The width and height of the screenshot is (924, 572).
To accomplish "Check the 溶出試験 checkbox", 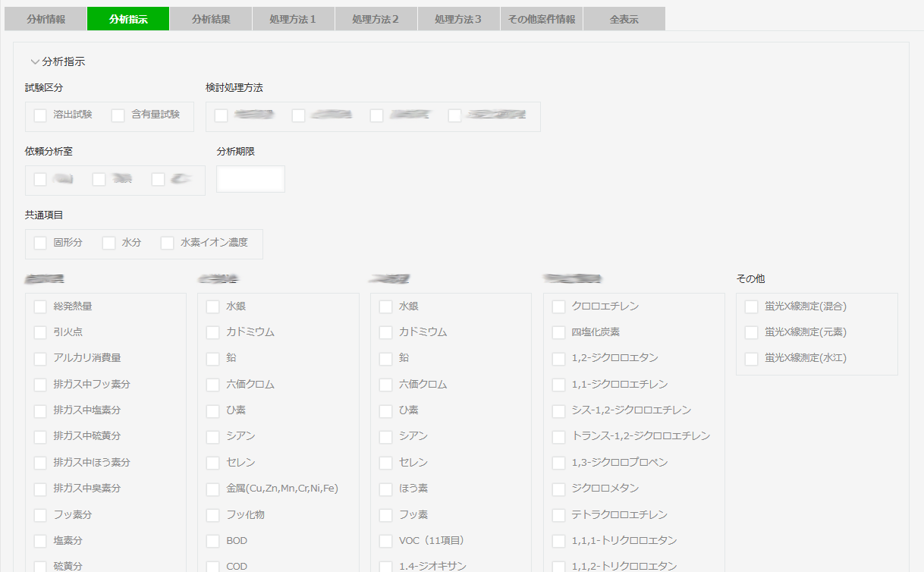I will 40,115.
